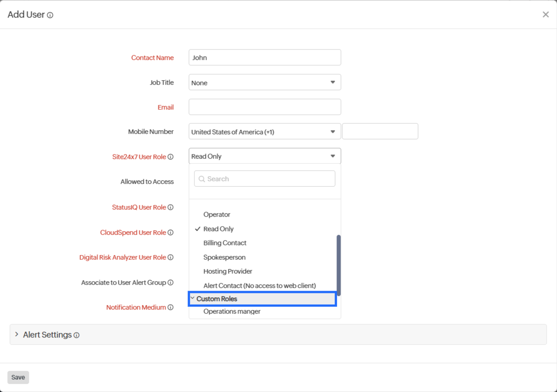Click info icon beside Site24x7 User Role
Screen dimensions: 557x392
[x=170, y=157]
